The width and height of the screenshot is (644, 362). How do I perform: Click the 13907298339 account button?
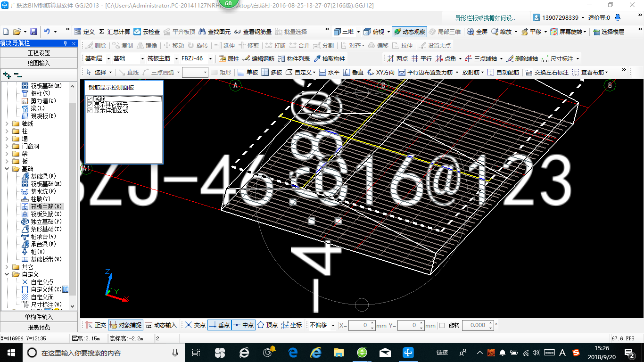pyautogui.click(x=559, y=17)
